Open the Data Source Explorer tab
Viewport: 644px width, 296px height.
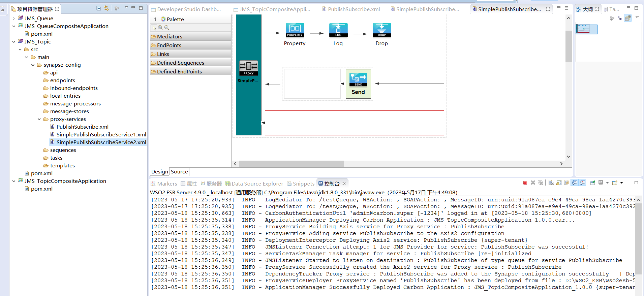click(x=254, y=184)
